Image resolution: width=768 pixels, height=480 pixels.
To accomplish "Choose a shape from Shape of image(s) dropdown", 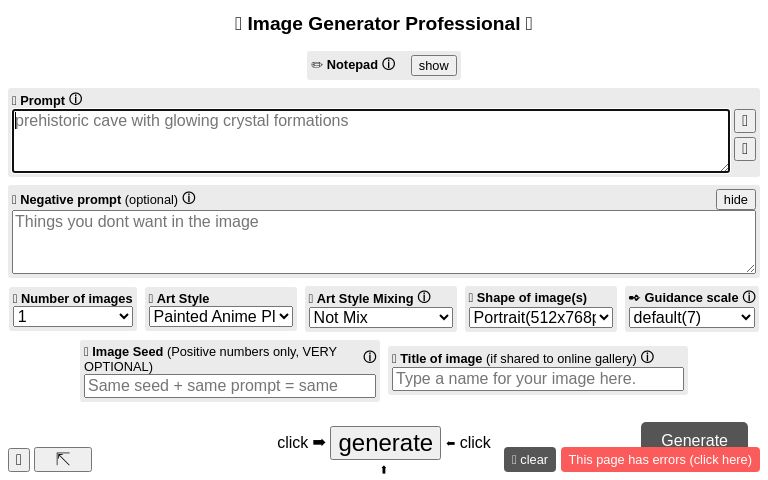I will (541, 317).
